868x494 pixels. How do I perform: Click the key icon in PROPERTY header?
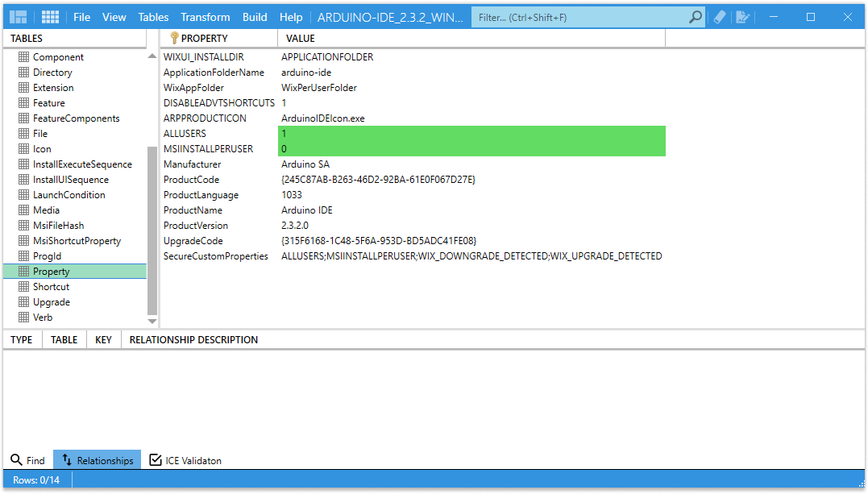click(174, 38)
